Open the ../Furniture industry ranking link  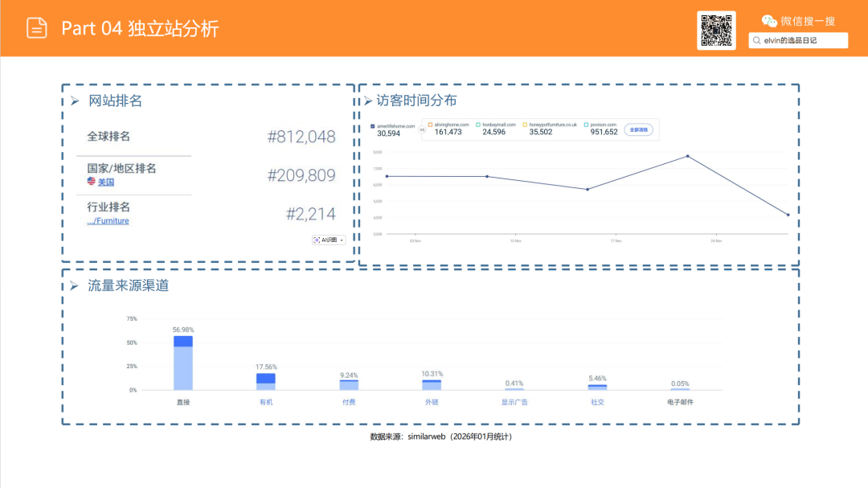107,220
